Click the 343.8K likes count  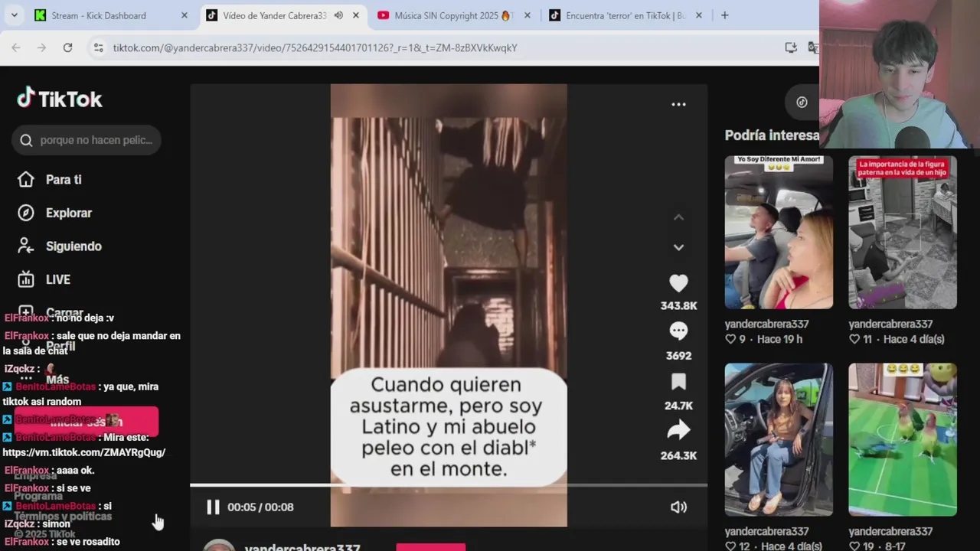[678, 305]
